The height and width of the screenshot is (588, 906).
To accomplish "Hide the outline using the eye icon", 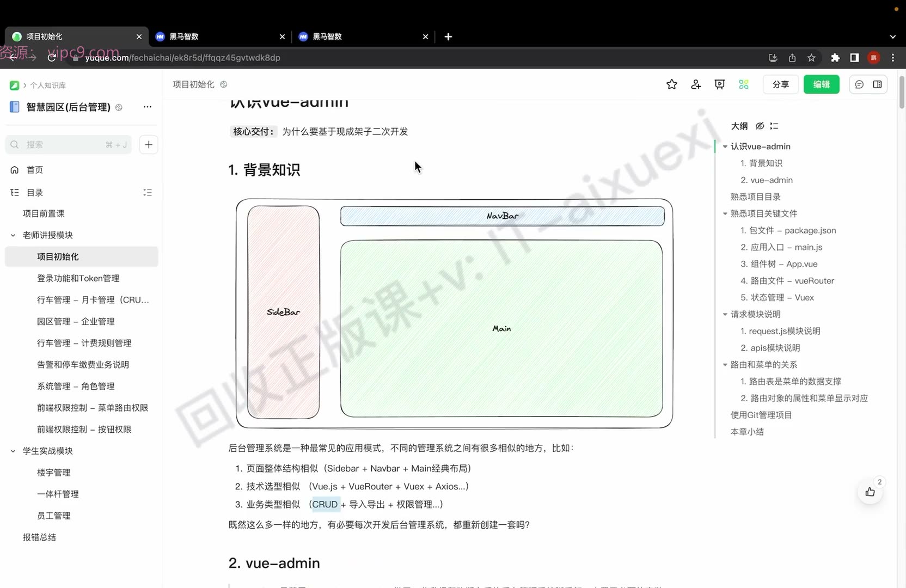I will click(760, 126).
